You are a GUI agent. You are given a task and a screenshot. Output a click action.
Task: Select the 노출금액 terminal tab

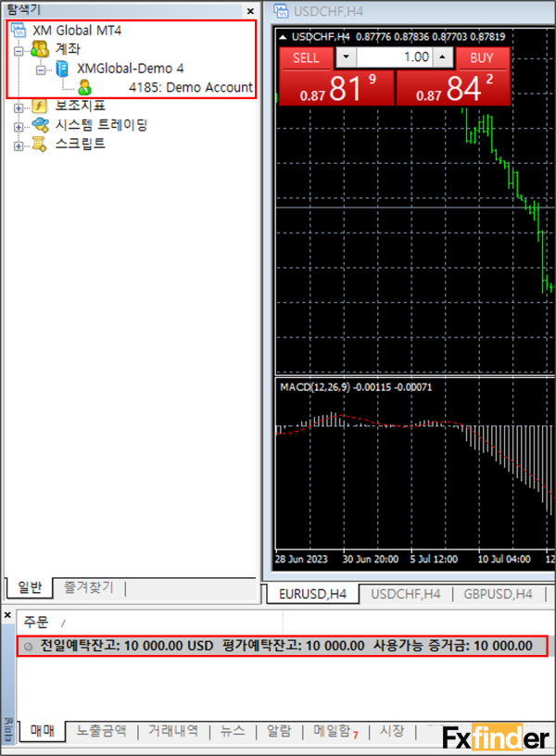tap(101, 731)
